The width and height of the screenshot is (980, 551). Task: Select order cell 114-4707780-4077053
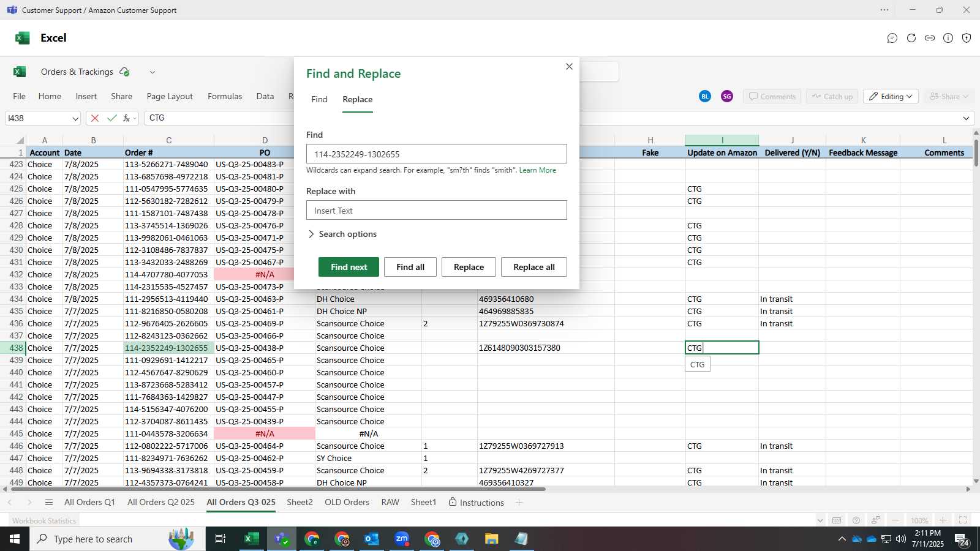pos(168,274)
